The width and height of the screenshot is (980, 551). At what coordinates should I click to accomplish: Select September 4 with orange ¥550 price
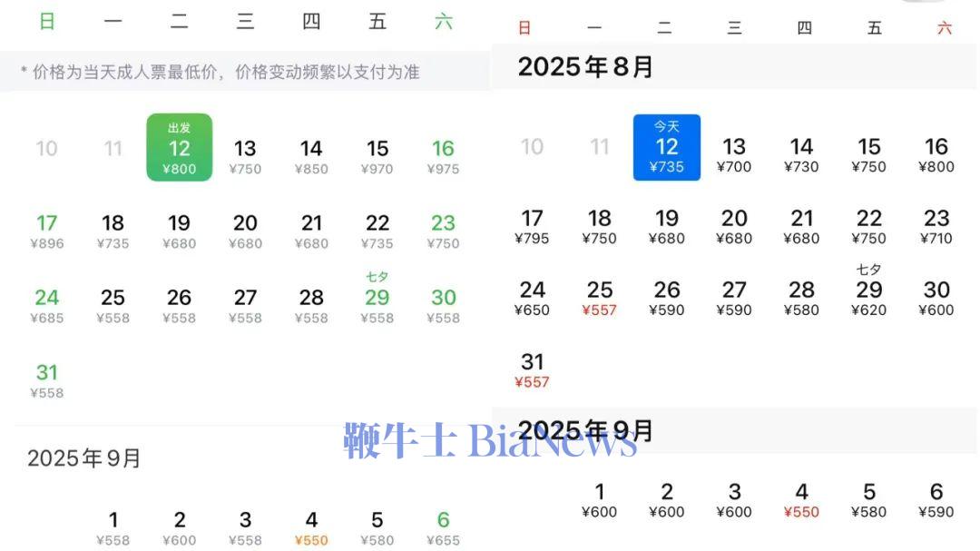[311, 528]
